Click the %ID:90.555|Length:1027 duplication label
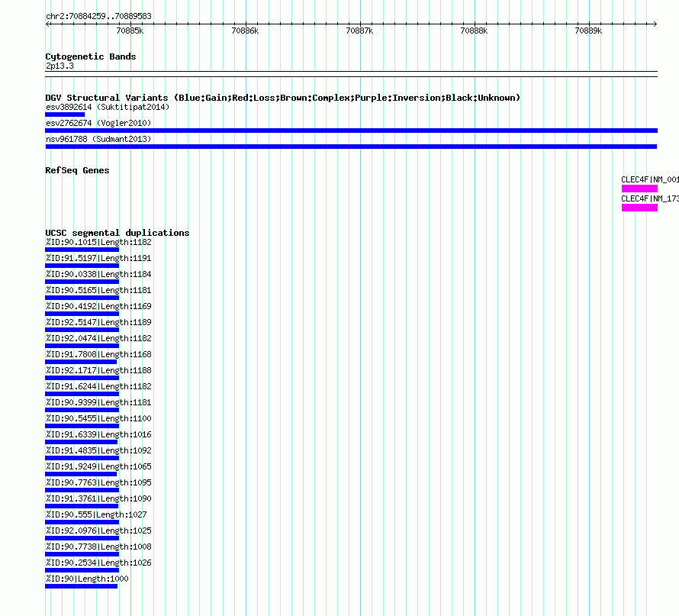This screenshot has height=616, width=679. [97, 514]
